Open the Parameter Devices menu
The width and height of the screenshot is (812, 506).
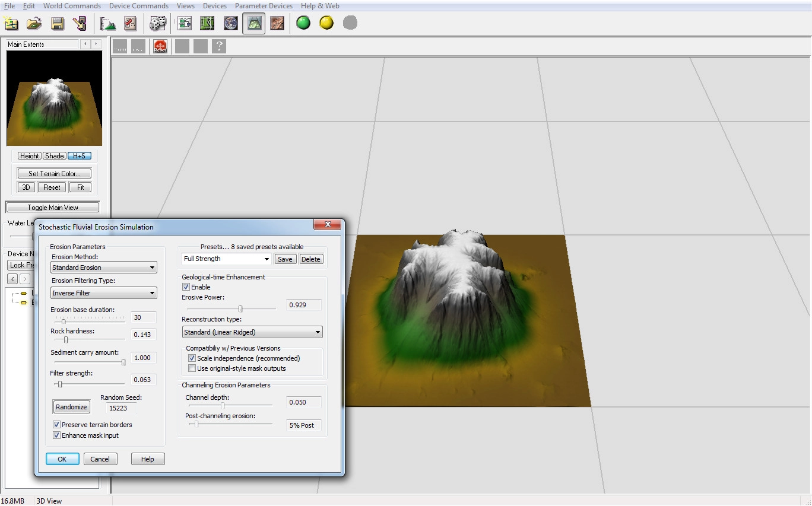(264, 6)
